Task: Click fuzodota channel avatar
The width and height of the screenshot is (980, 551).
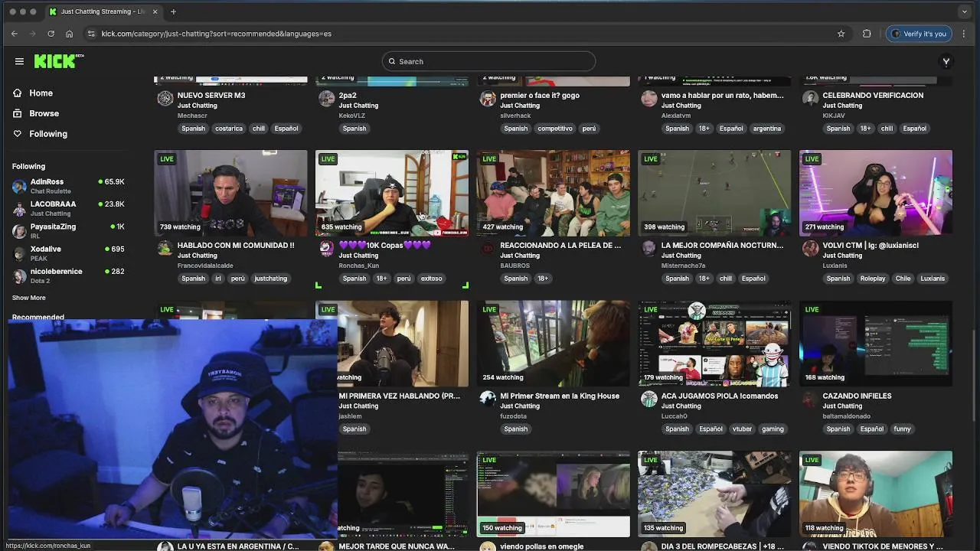Action: (x=488, y=399)
